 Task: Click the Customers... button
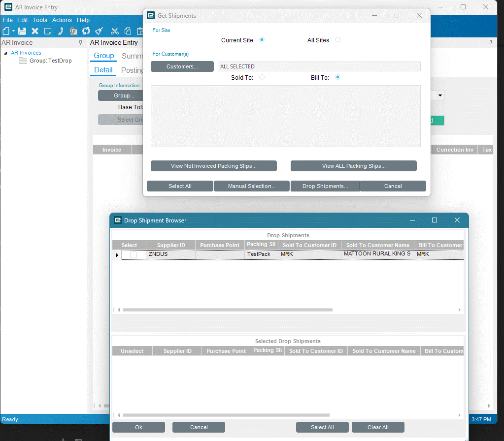click(182, 66)
